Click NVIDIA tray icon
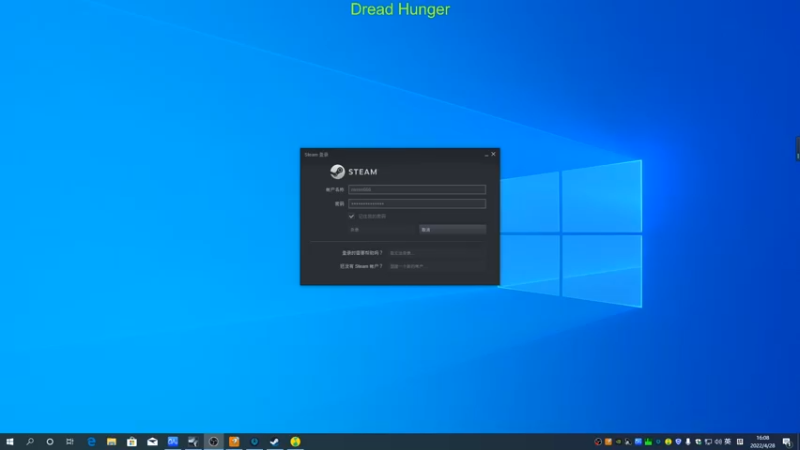 point(618,442)
